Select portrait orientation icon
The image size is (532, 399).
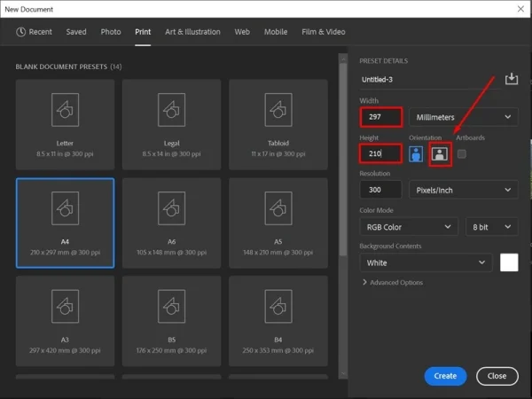click(x=416, y=154)
